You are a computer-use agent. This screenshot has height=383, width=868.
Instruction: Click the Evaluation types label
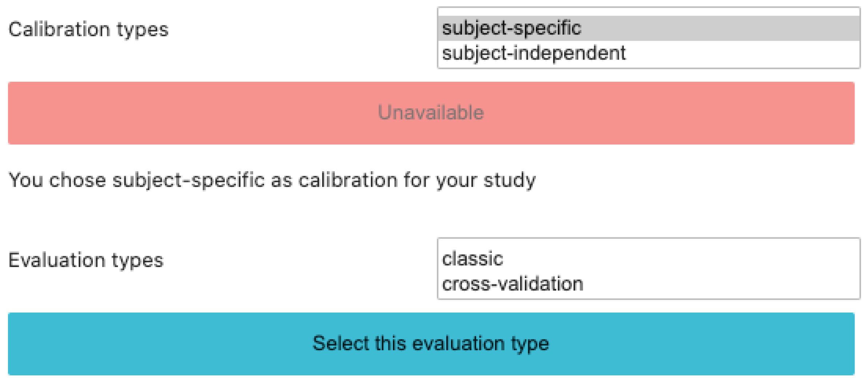click(x=86, y=260)
